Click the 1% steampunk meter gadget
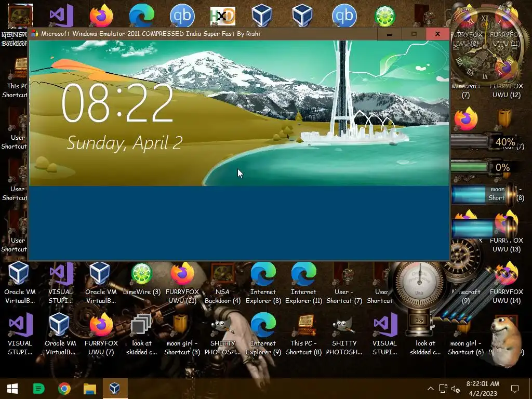Screen dimensions: 532x399 419,298
